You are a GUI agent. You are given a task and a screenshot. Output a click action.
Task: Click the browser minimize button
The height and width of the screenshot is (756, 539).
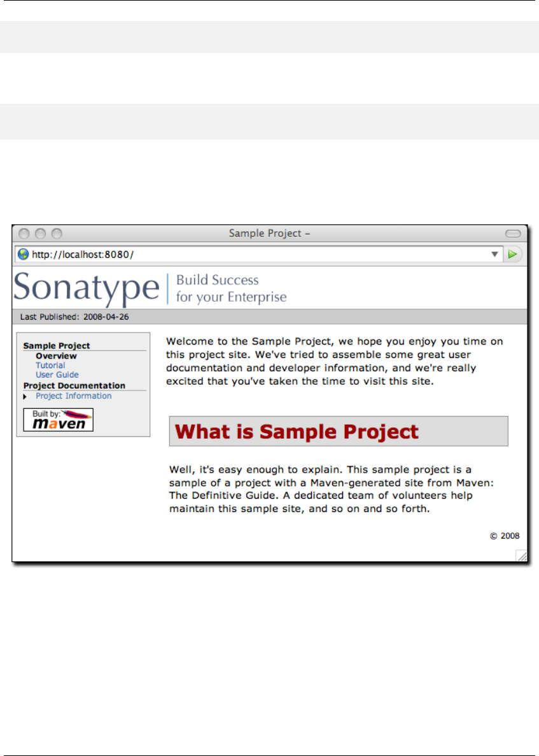[41, 234]
